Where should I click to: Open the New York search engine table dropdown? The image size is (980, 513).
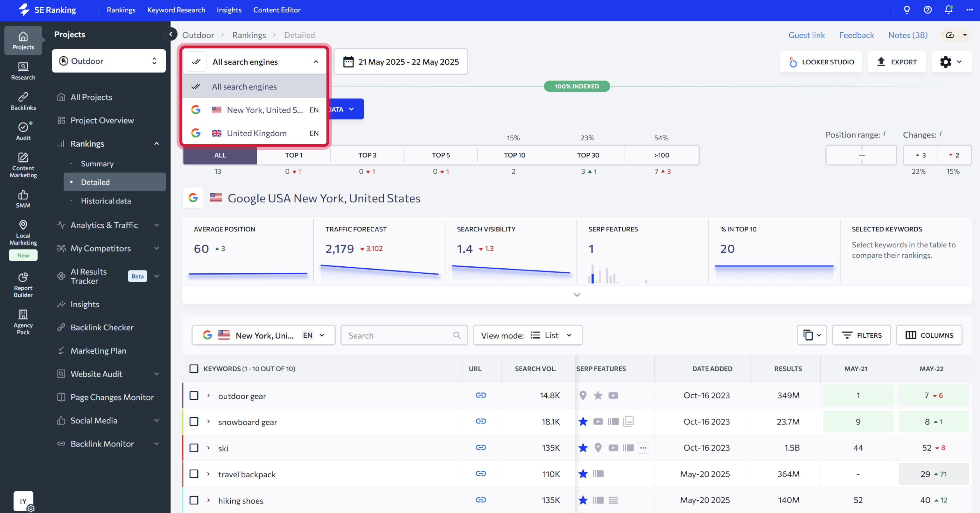click(x=263, y=335)
